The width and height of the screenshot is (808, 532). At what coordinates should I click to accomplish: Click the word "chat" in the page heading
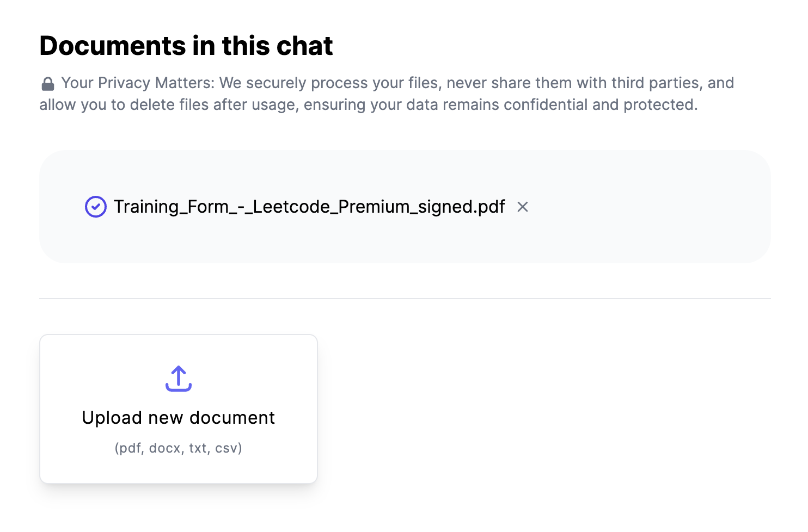(x=305, y=46)
